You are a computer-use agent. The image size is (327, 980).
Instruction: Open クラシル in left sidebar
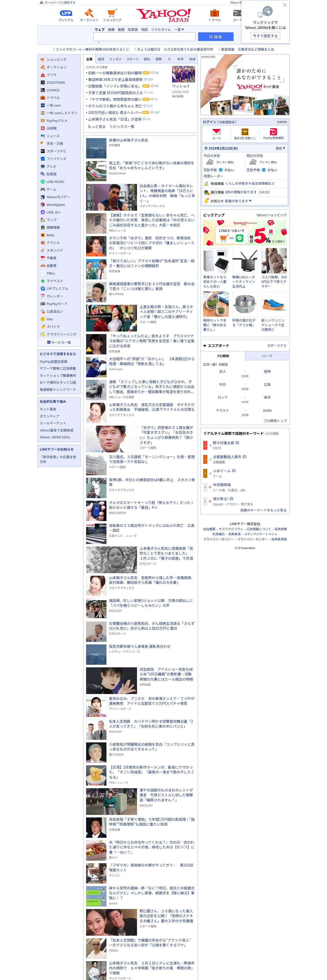53,243
